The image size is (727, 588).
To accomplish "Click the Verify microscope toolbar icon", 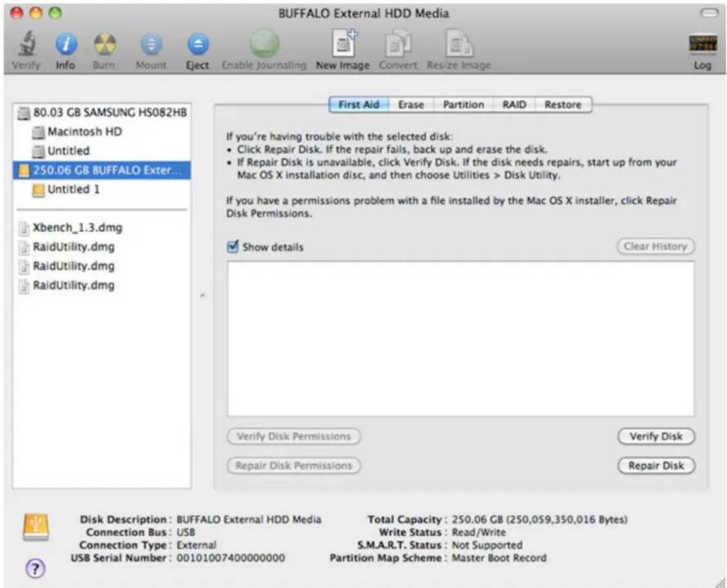I will coord(26,45).
